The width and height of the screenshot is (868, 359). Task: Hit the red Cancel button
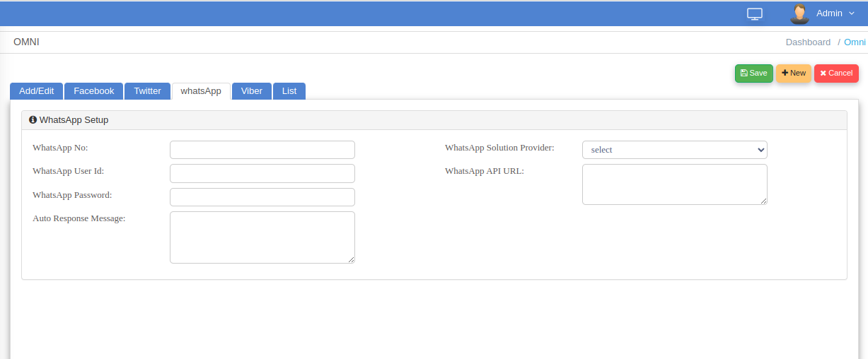click(836, 73)
